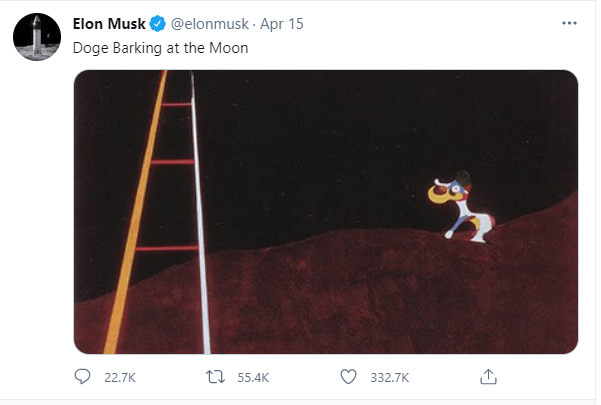Click the reply speech bubble icon
The image size is (601, 405).
tap(82, 377)
